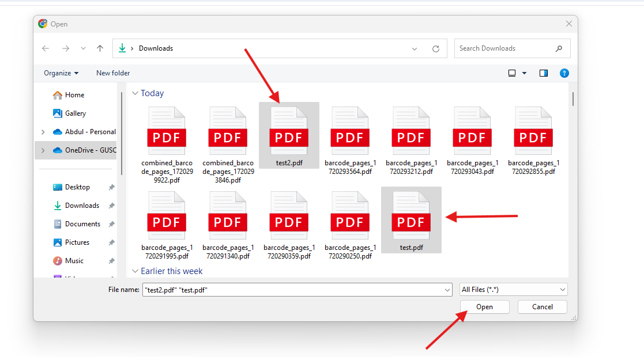Open the Organize menu
644x357 pixels.
(61, 73)
